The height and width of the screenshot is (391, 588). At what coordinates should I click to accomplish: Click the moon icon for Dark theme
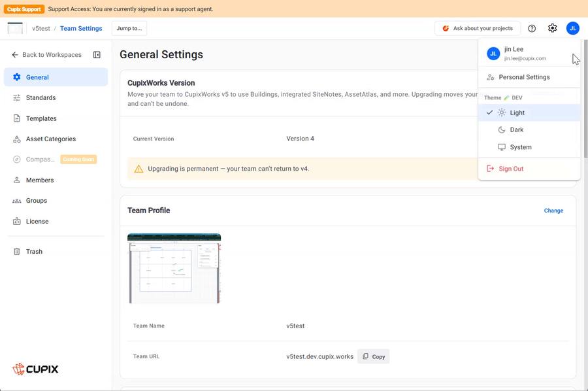(502, 130)
